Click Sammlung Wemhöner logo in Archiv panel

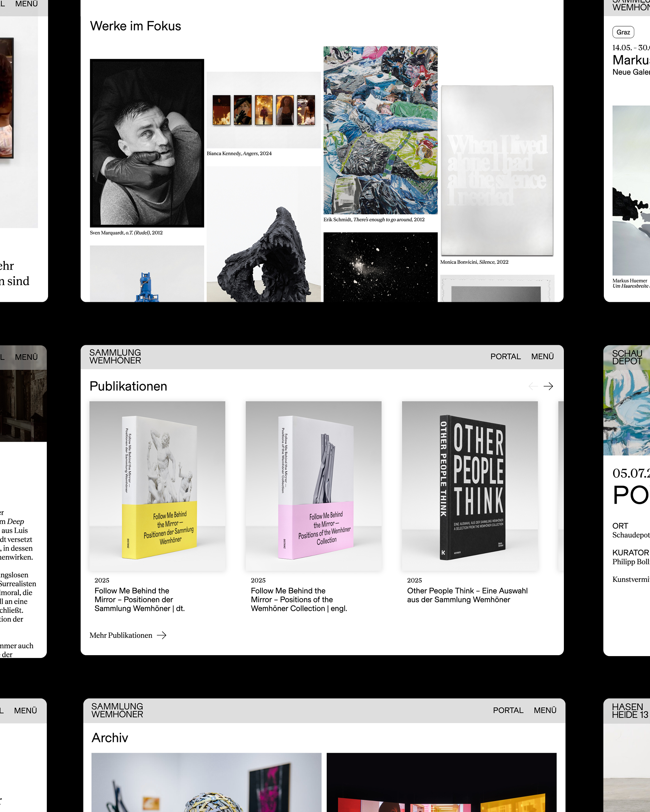coord(117,710)
